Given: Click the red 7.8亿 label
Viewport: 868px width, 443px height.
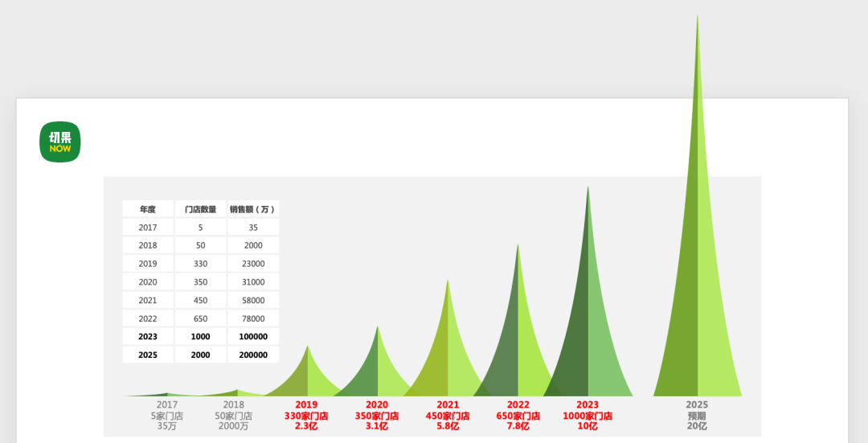Looking at the screenshot, I should click(518, 426).
